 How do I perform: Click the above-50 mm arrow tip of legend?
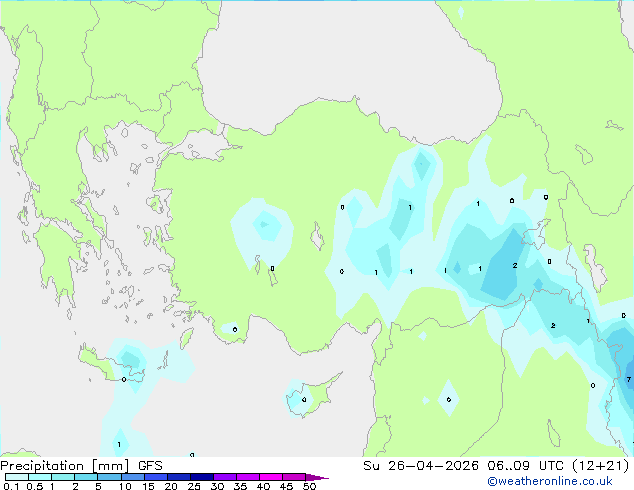(x=317, y=477)
